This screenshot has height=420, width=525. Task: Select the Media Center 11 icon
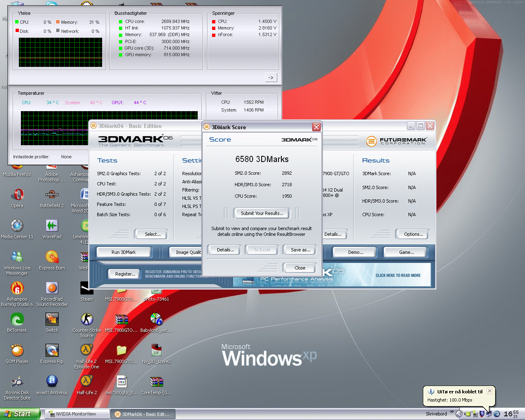tap(17, 229)
